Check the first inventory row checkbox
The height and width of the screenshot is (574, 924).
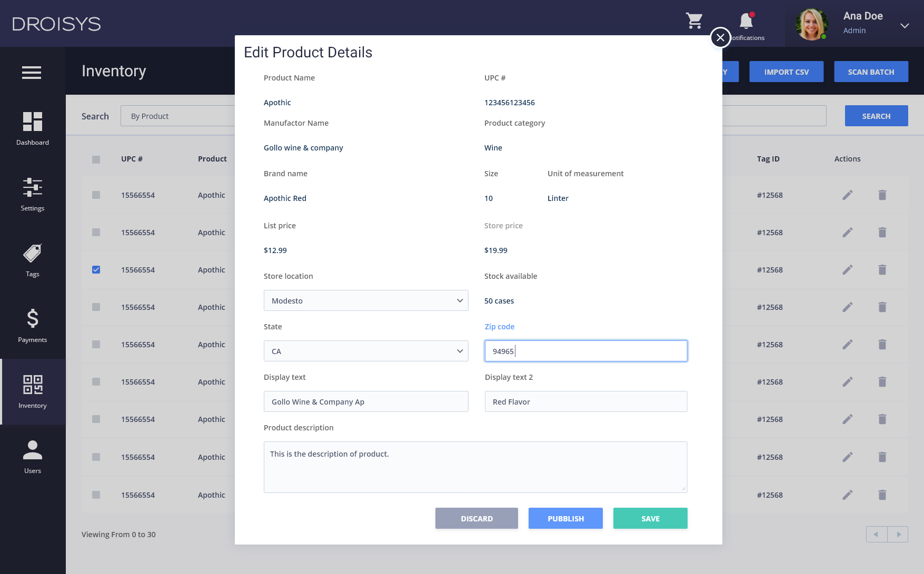pyautogui.click(x=96, y=195)
